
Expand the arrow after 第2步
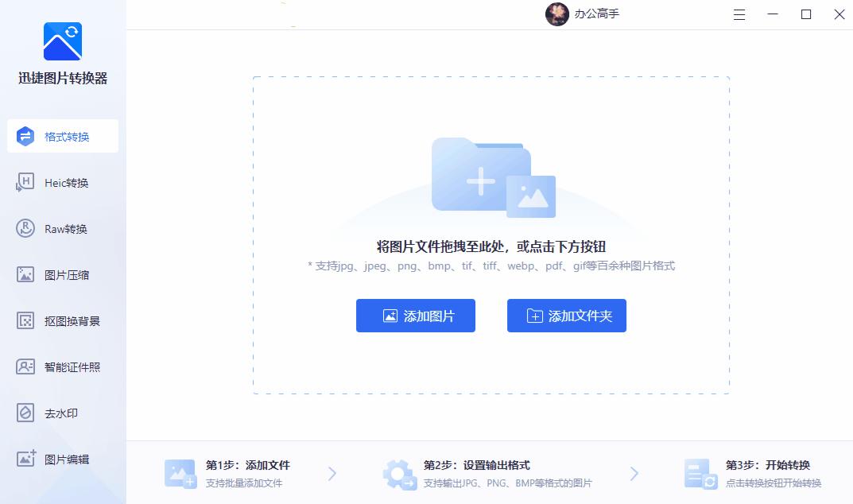pos(634,473)
